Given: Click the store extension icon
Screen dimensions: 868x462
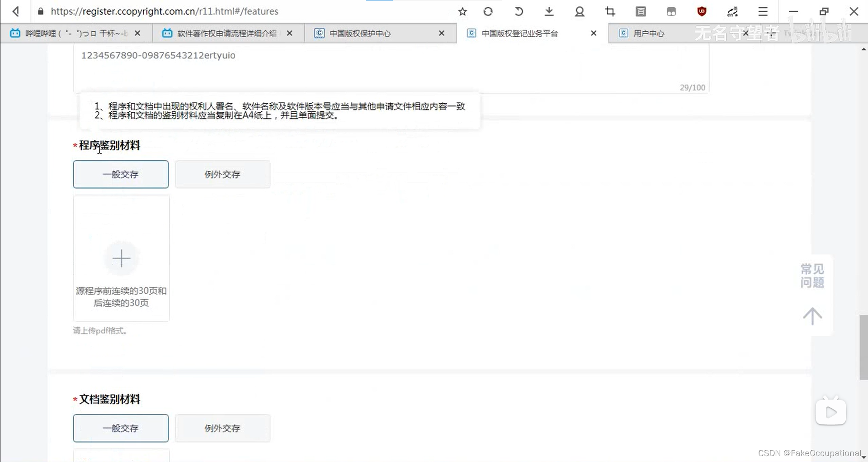Looking at the screenshot, I should (671, 11).
